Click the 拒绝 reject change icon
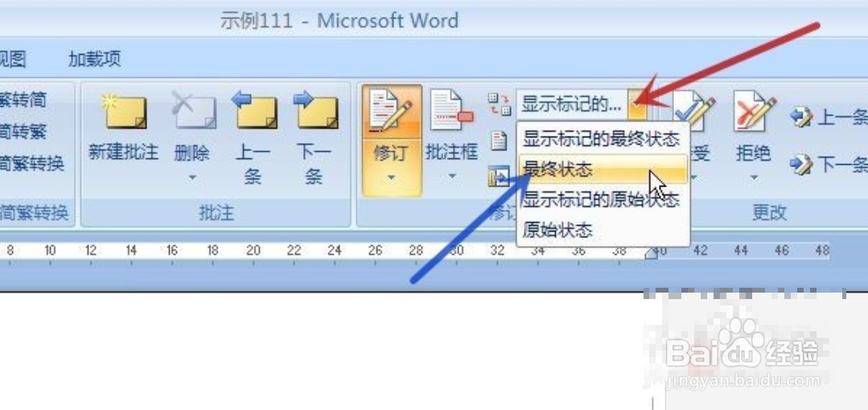 click(755, 113)
